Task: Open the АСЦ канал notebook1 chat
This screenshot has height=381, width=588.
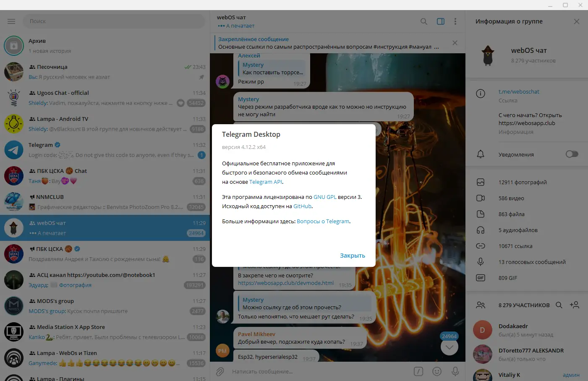Action: coord(105,280)
